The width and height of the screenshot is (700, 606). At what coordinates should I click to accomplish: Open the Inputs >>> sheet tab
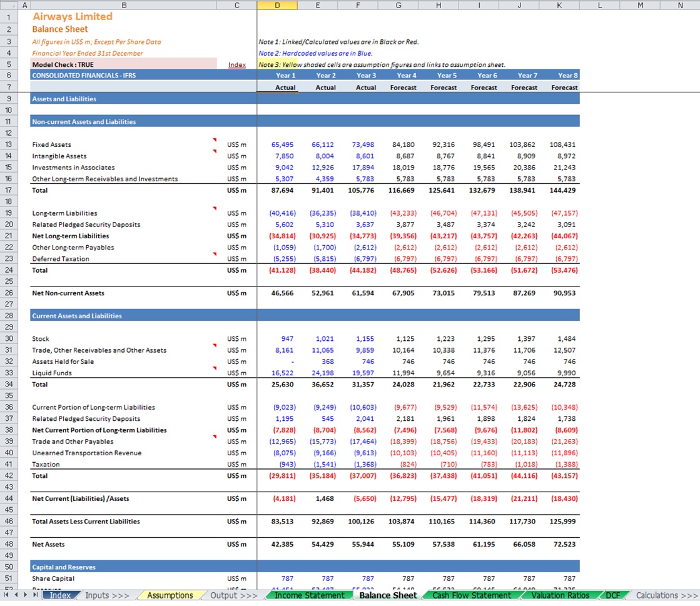tap(107, 595)
